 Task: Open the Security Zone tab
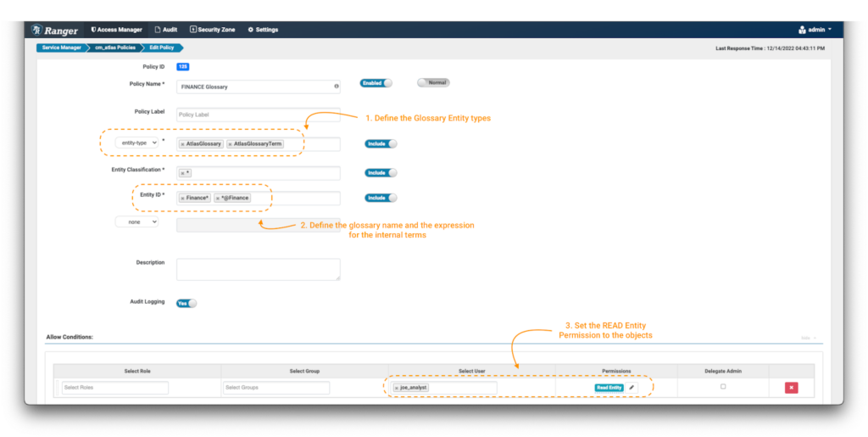pyautogui.click(x=214, y=30)
